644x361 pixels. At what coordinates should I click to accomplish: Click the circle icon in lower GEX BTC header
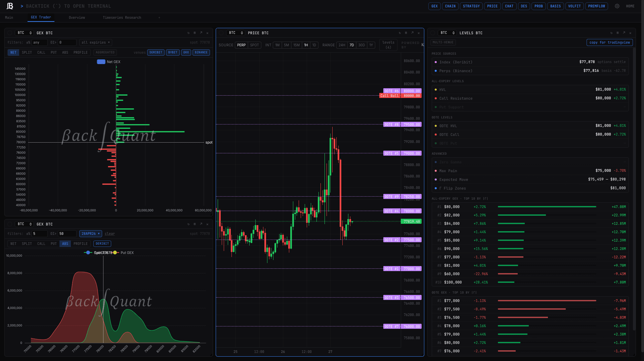click(x=10, y=224)
